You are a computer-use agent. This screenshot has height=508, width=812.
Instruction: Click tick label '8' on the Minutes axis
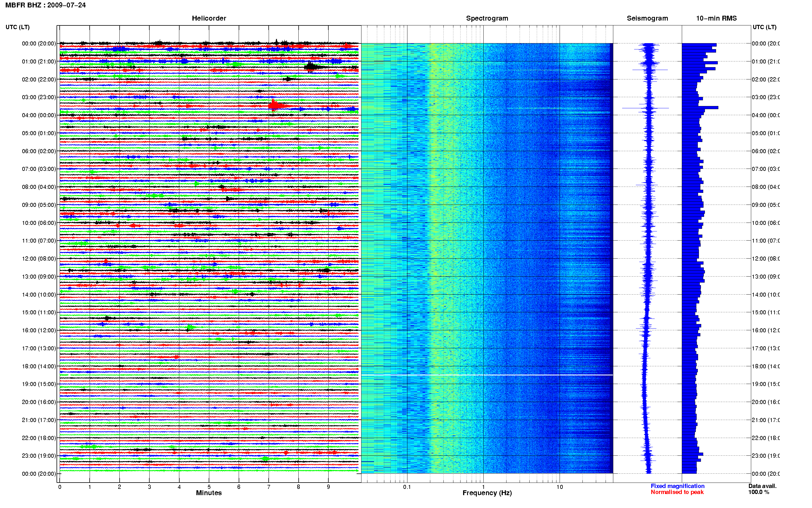(x=298, y=487)
